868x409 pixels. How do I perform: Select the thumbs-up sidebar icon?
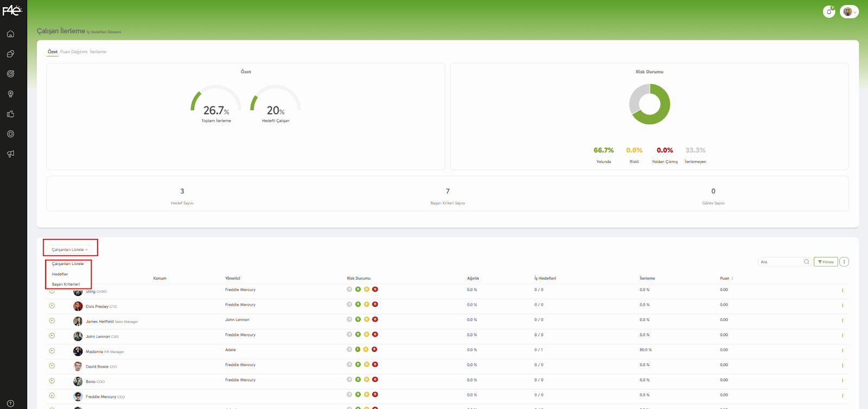[x=10, y=114]
